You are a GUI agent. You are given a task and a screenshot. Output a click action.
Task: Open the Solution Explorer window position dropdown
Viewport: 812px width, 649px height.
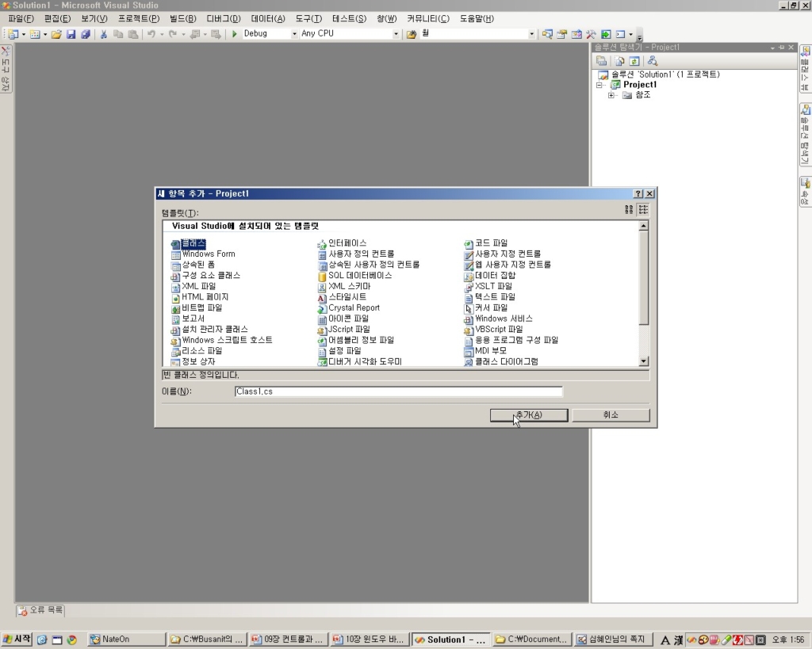pos(772,48)
